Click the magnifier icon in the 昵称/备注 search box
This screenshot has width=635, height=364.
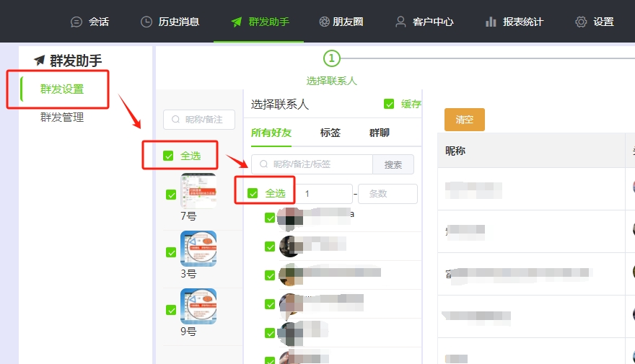(x=176, y=120)
